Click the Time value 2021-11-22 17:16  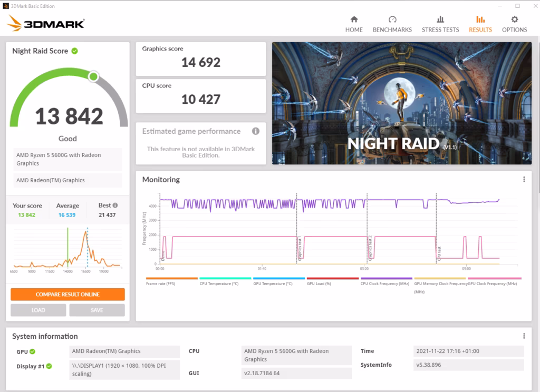click(468, 351)
